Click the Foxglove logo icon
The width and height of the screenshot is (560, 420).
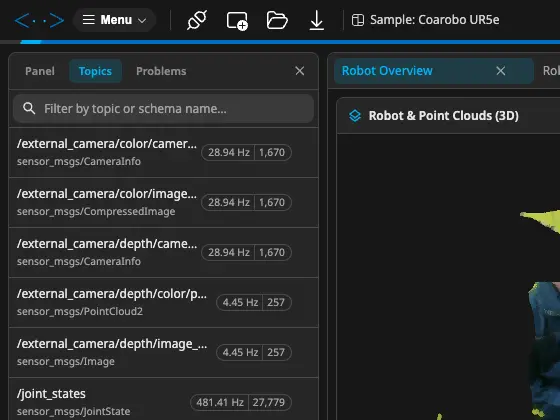39,20
